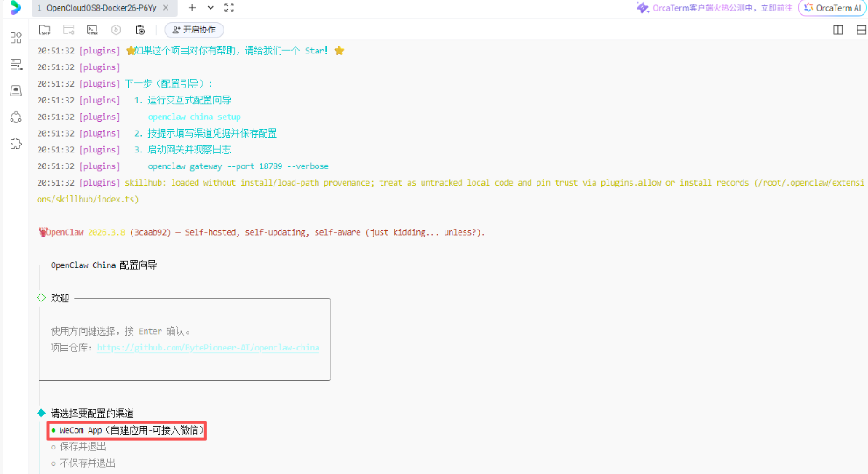868x474 pixels.
Task: Open the apps grid sidebar icon
Action: click(x=16, y=38)
